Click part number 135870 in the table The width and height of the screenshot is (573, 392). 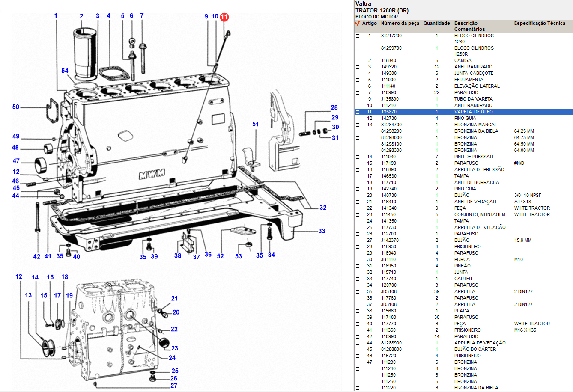389,112
